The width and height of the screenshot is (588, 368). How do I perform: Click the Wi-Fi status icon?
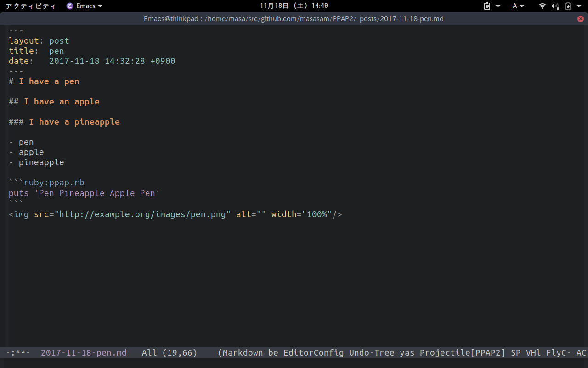543,6
